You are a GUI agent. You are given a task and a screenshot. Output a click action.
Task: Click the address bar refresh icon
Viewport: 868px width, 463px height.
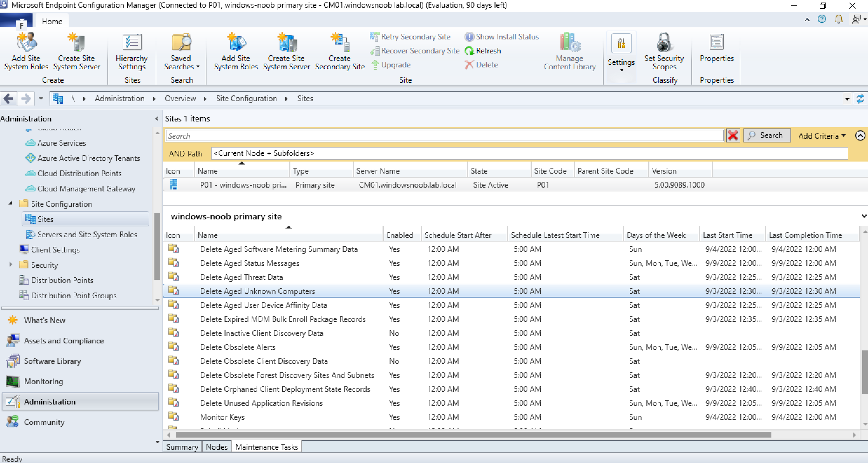pyautogui.click(x=860, y=99)
